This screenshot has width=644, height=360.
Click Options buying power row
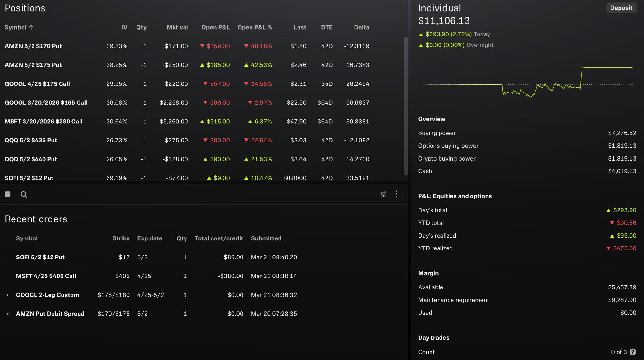(x=527, y=146)
